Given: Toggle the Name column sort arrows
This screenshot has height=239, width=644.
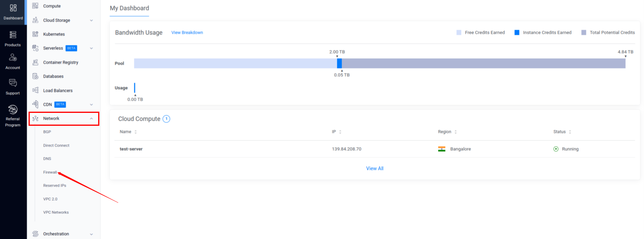Looking at the screenshot, I should pyautogui.click(x=136, y=132).
